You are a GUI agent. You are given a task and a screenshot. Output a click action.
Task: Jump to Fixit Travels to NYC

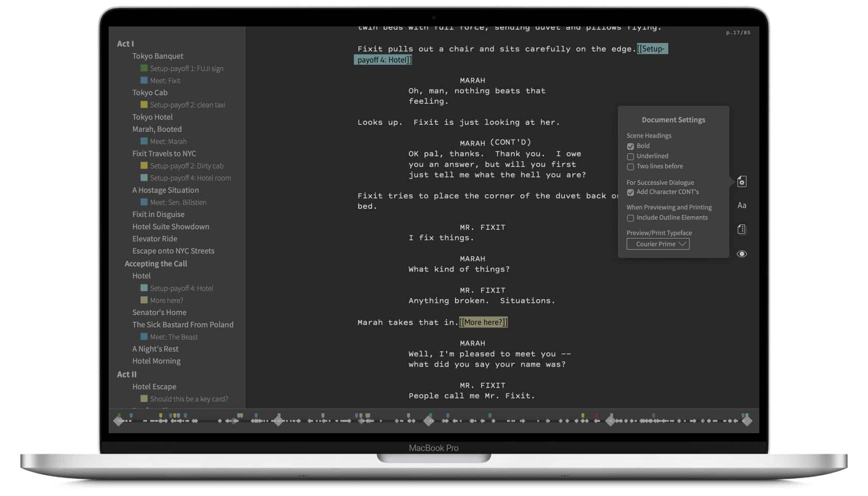click(164, 153)
